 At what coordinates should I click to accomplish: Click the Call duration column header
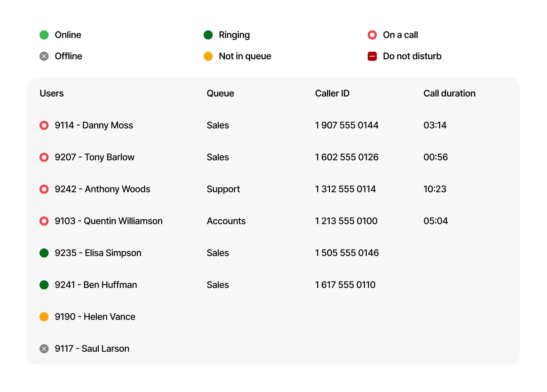click(x=449, y=93)
